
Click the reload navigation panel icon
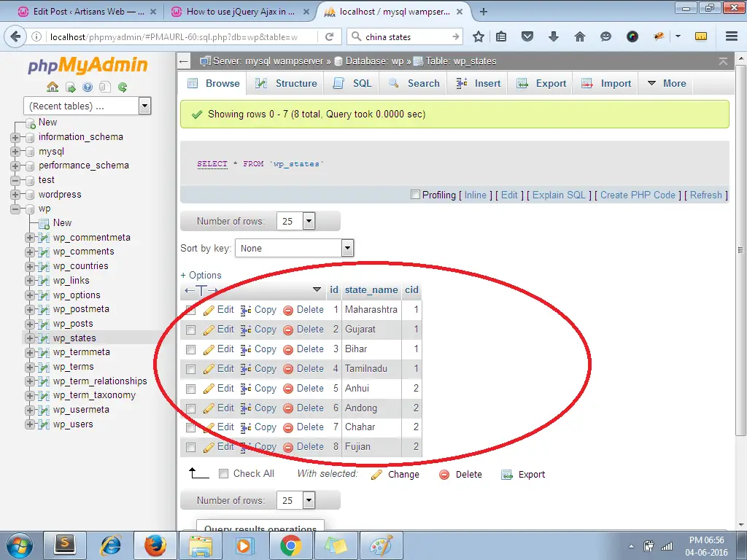click(x=123, y=87)
